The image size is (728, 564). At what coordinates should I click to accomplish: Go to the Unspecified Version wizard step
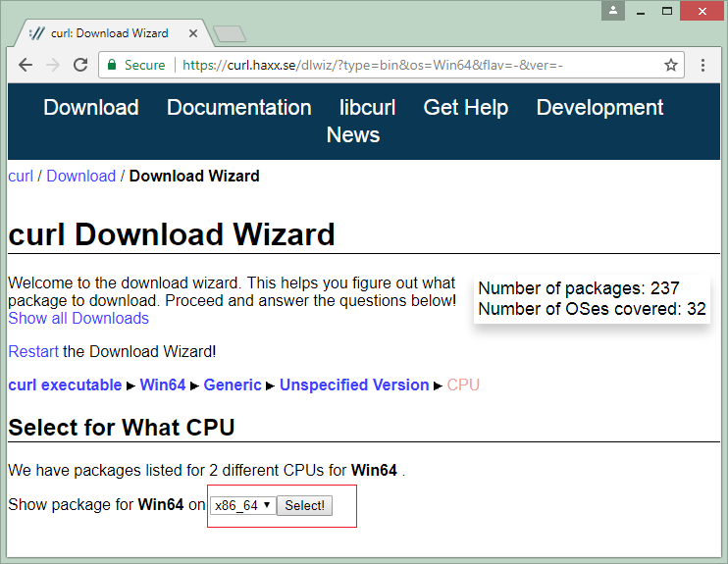click(x=354, y=385)
